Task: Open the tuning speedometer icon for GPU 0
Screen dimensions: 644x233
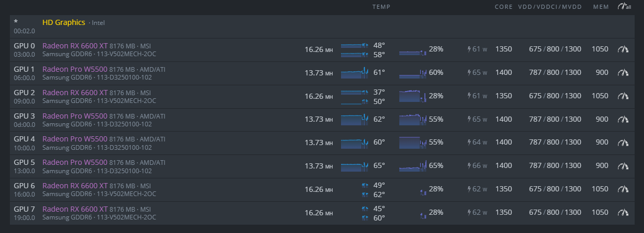Action: (x=623, y=49)
